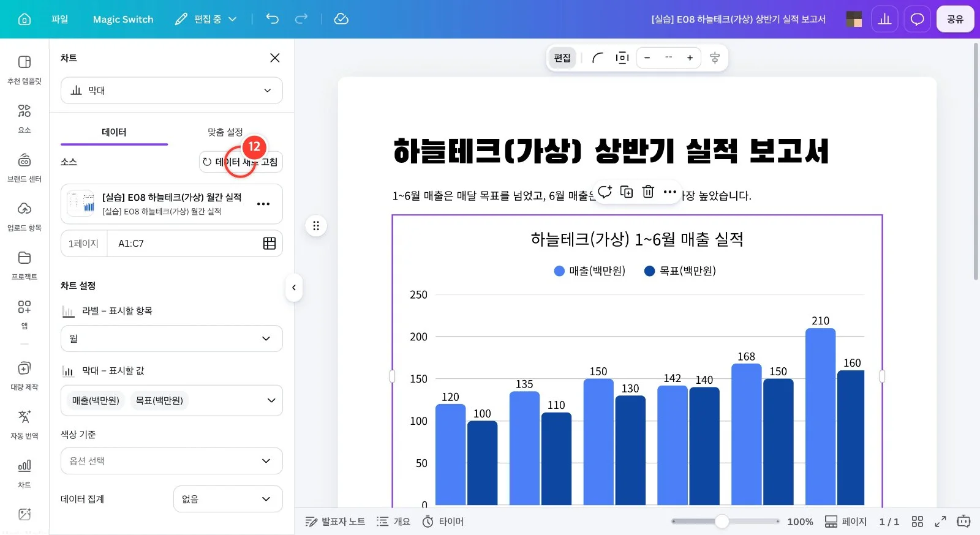
Task: Check cloud save status icon
Action: (x=341, y=19)
